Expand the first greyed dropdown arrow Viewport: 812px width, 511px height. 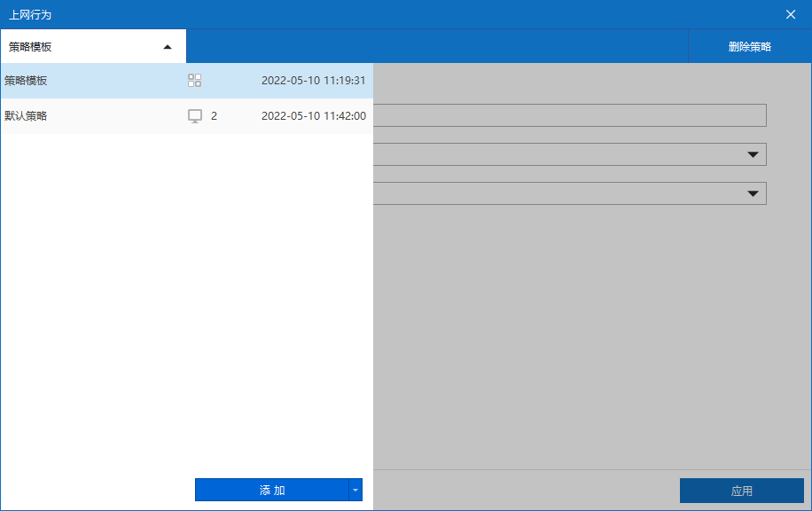click(x=753, y=154)
